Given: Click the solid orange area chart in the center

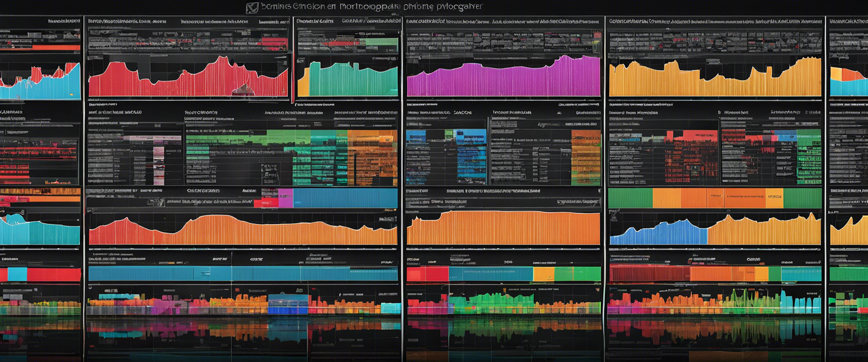Looking at the screenshot, I should click(503, 229).
